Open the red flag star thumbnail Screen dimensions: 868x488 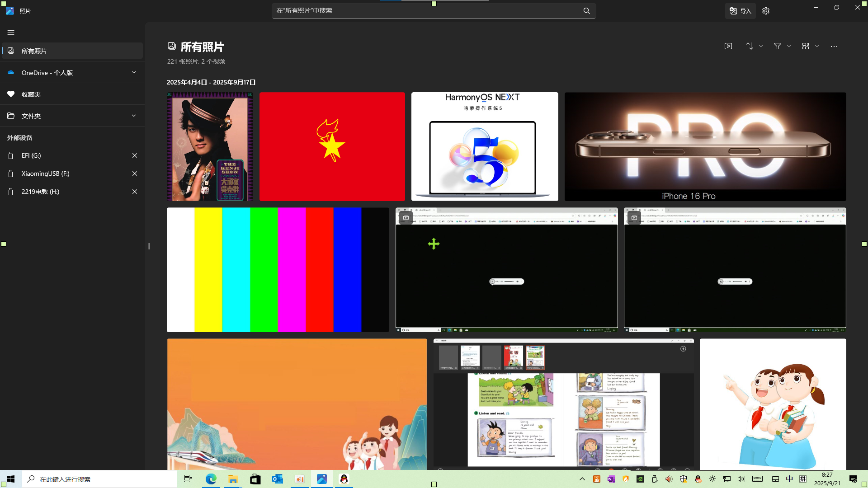point(332,146)
